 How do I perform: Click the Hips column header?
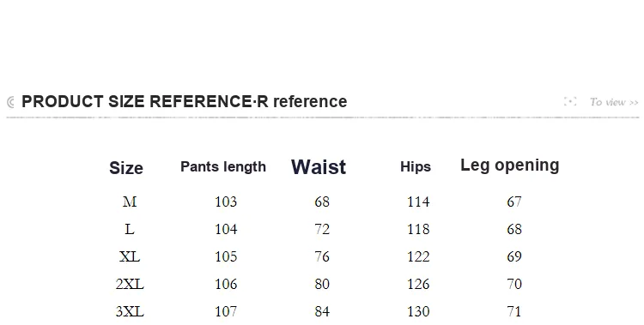(416, 166)
